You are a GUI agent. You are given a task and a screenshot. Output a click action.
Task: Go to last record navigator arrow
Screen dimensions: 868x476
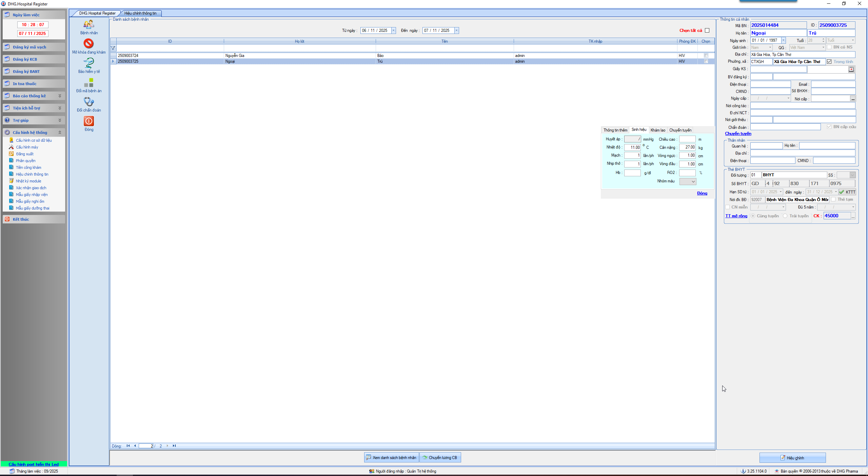click(x=174, y=446)
